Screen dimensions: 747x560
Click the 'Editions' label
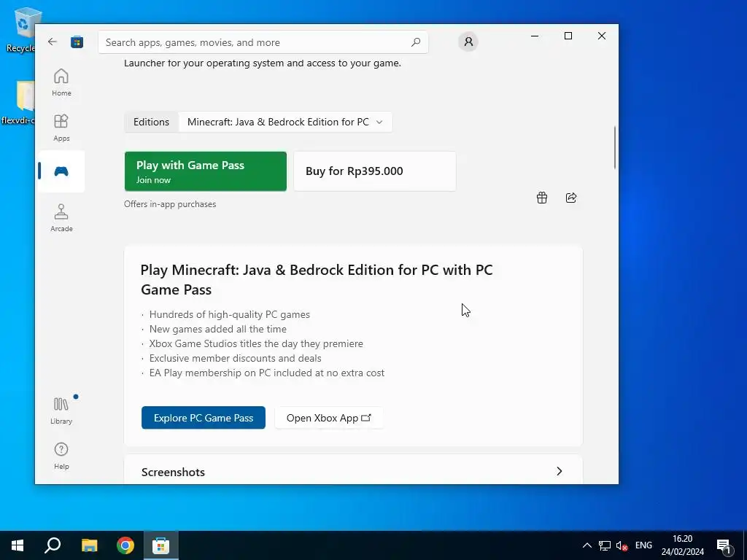coord(151,122)
